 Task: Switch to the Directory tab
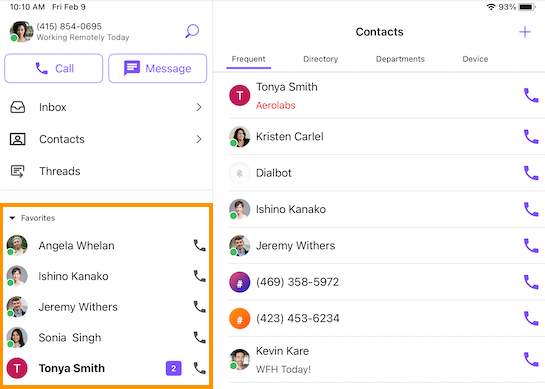click(x=320, y=59)
